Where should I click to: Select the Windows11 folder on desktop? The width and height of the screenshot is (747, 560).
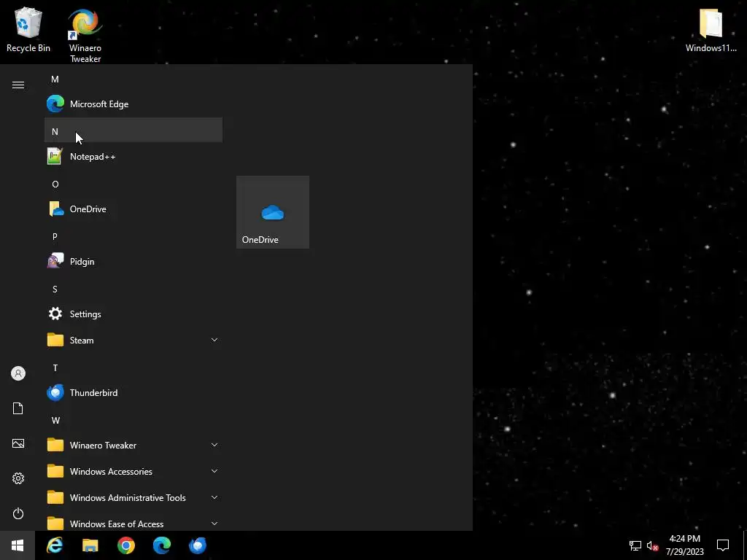(x=711, y=30)
